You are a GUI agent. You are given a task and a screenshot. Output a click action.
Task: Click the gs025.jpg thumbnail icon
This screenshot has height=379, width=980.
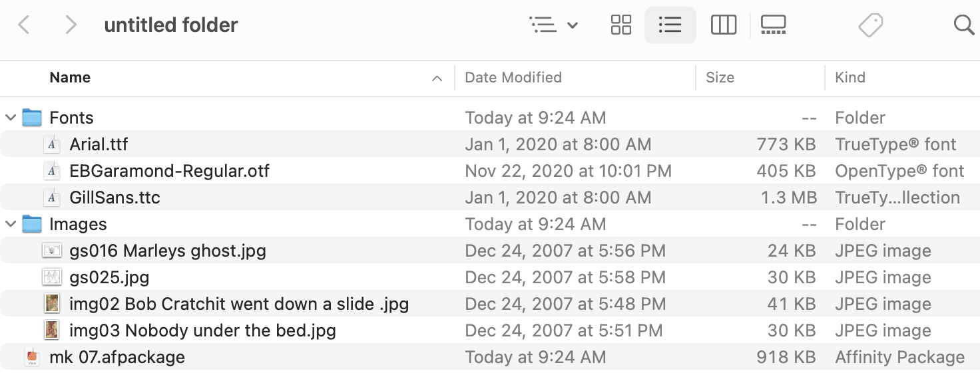coord(52,277)
